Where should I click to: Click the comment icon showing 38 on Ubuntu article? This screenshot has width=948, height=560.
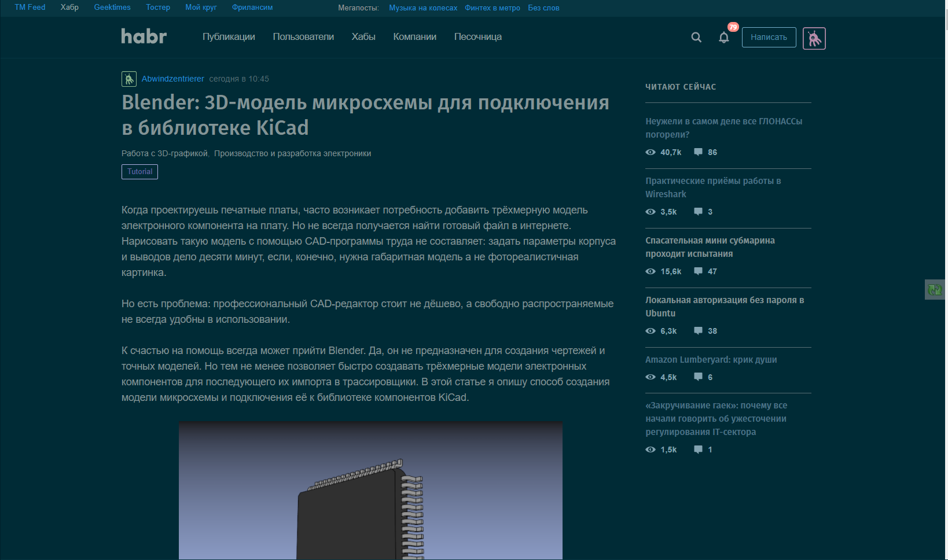[697, 331]
